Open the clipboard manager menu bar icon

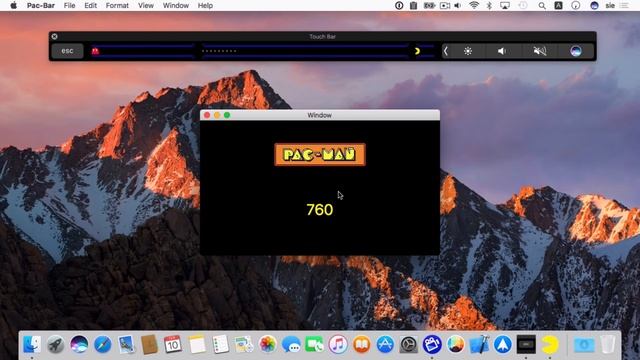(413, 5)
